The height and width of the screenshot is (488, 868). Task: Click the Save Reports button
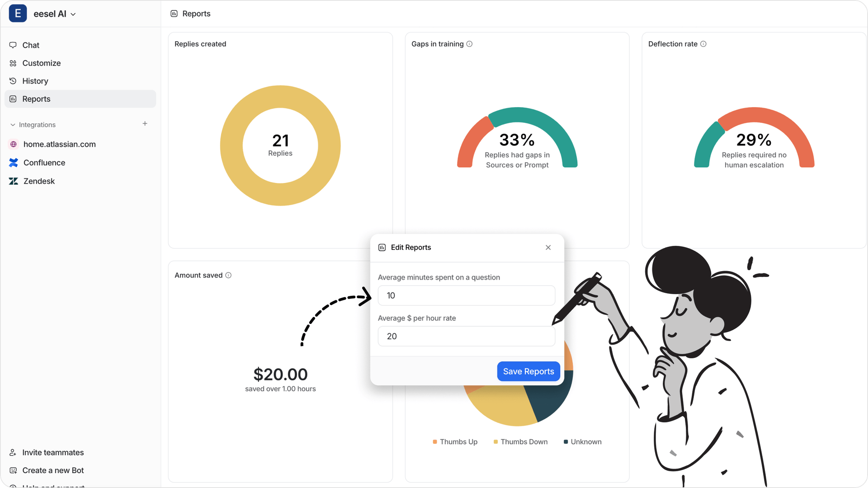[x=528, y=371]
